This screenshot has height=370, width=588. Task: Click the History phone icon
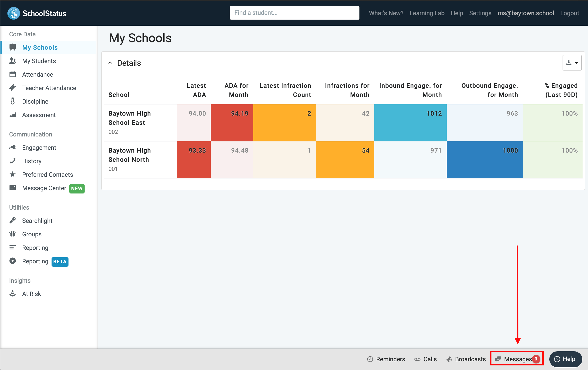coord(13,161)
